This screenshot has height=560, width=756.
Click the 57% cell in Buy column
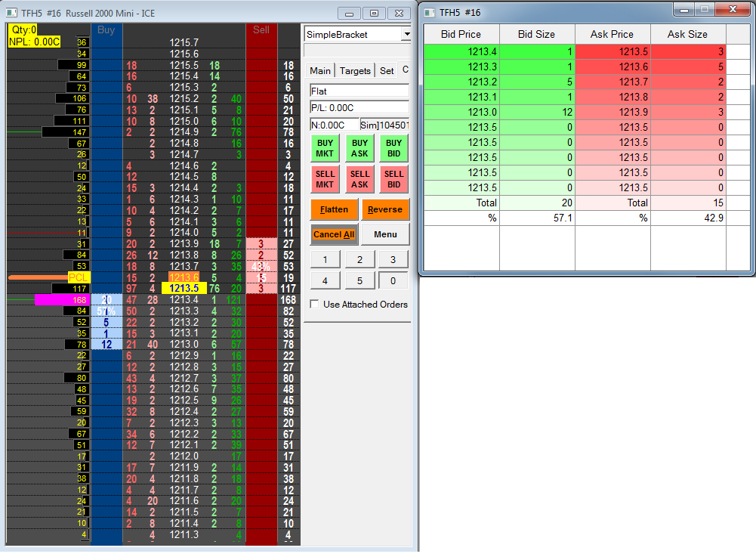click(106, 311)
